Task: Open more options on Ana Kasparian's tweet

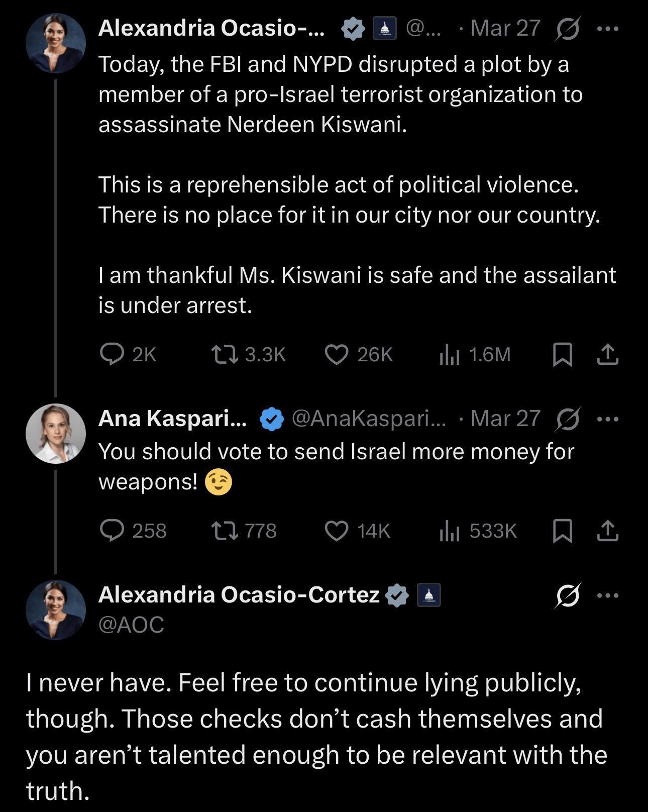Action: click(x=608, y=419)
